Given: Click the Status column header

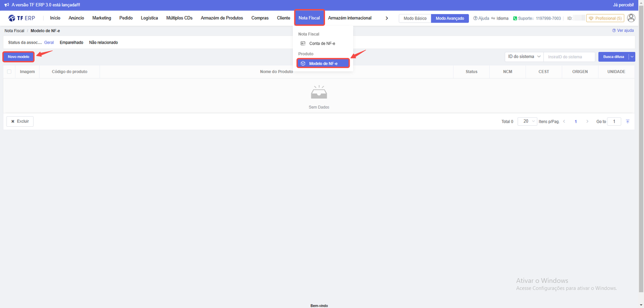Looking at the screenshot, I should coord(471,72).
